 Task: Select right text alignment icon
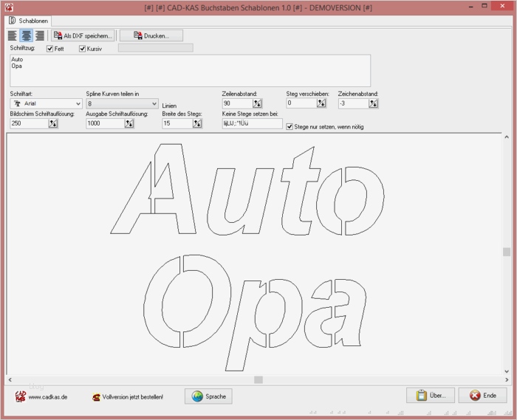tap(39, 35)
